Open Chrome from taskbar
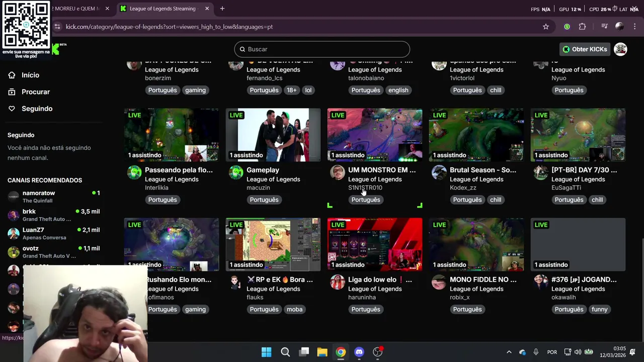The image size is (644, 362). [x=341, y=352]
